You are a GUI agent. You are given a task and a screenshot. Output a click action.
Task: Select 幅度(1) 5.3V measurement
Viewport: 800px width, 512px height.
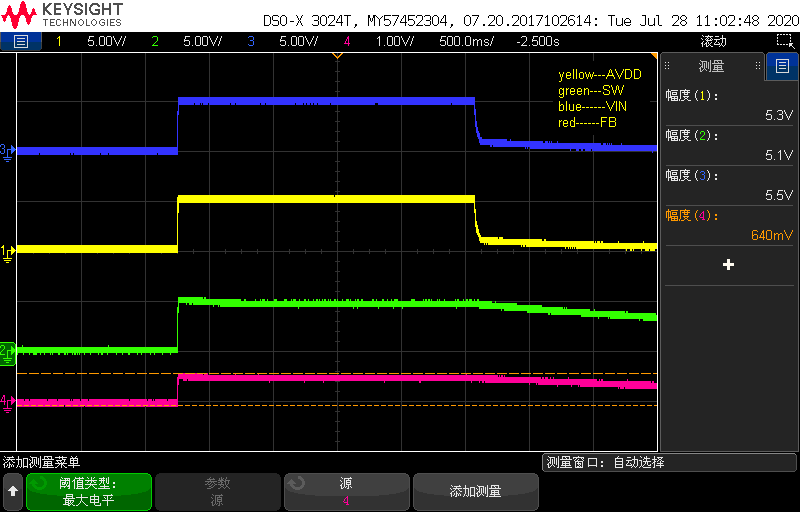pos(730,105)
